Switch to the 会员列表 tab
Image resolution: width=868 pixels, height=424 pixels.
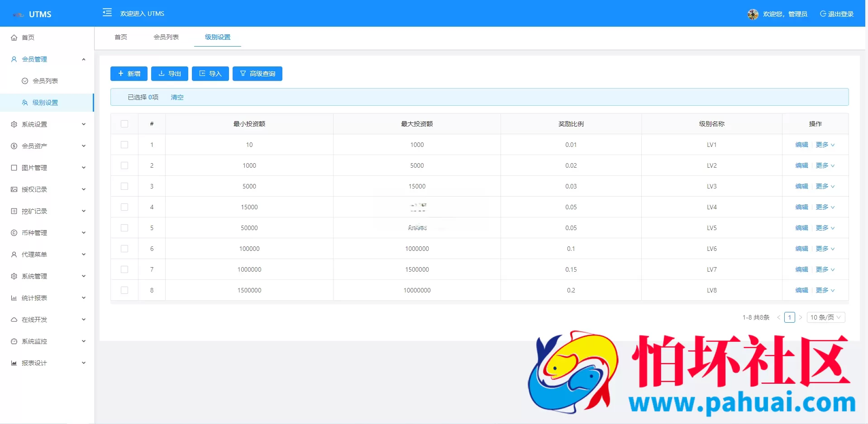tap(166, 37)
